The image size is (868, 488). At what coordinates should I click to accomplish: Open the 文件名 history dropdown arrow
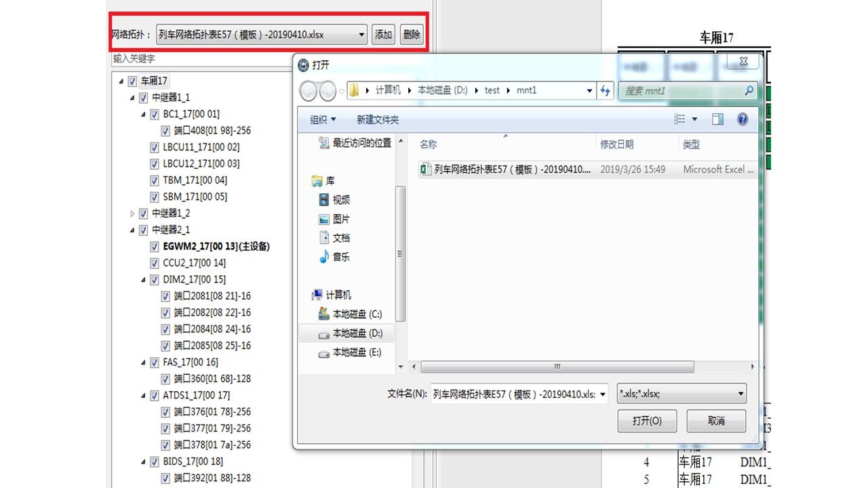[x=603, y=394]
